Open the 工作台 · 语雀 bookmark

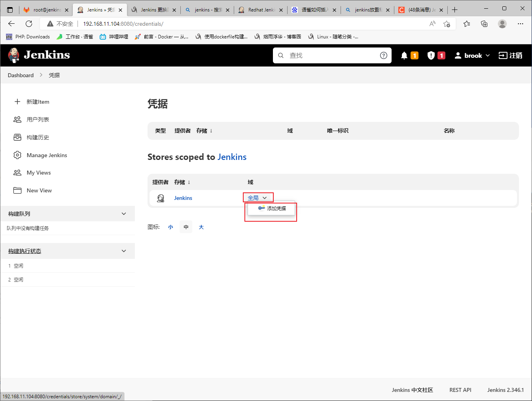tap(75, 37)
